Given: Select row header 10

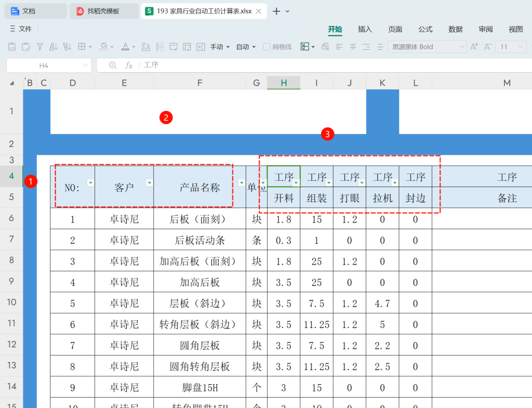Looking at the screenshot, I should point(11,302).
